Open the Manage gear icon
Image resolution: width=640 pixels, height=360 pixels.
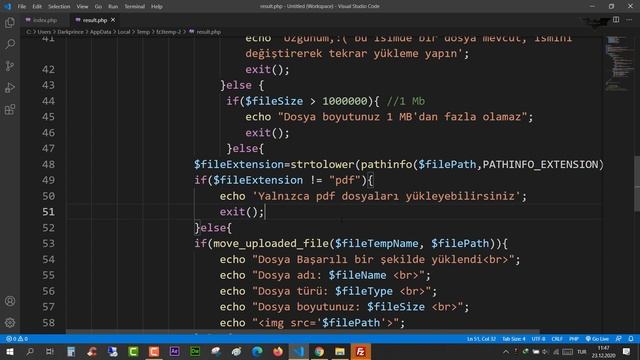10,322
